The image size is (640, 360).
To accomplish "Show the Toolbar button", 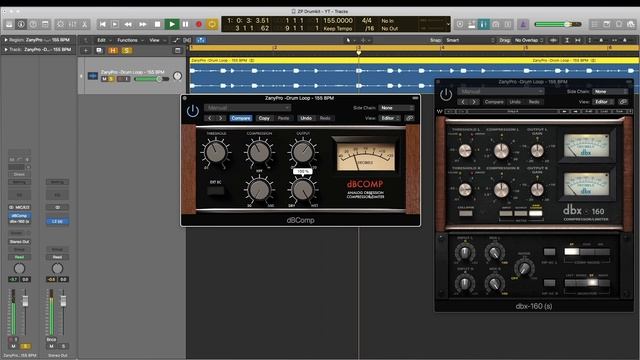I will pyautogui.click(x=45, y=24).
